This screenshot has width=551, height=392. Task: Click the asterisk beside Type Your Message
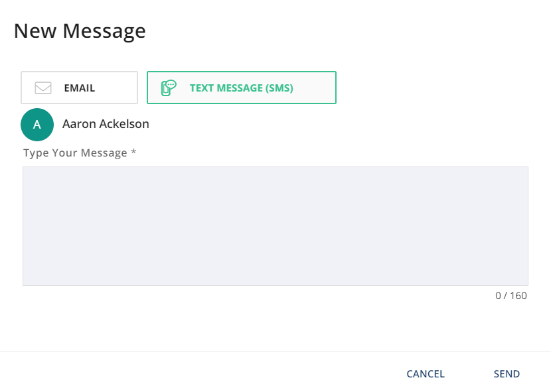133,152
